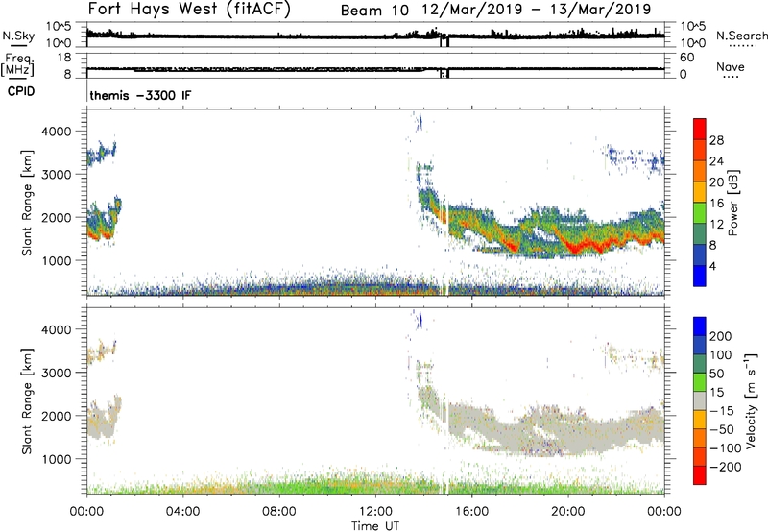Click the bright blue bottom segment of Power colorbar
The image size is (768, 532).
pyautogui.click(x=700, y=276)
